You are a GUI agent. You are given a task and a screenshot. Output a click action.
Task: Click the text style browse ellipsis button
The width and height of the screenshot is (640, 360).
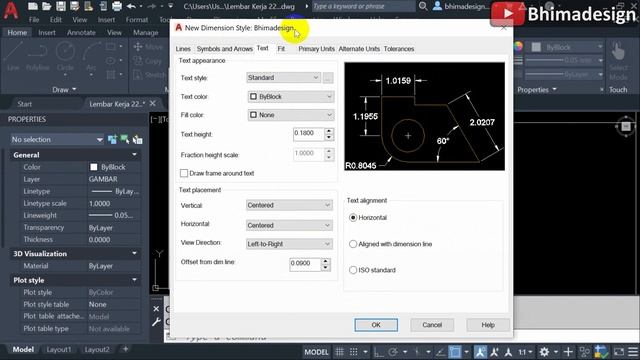pyautogui.click(x=328, y=78)
